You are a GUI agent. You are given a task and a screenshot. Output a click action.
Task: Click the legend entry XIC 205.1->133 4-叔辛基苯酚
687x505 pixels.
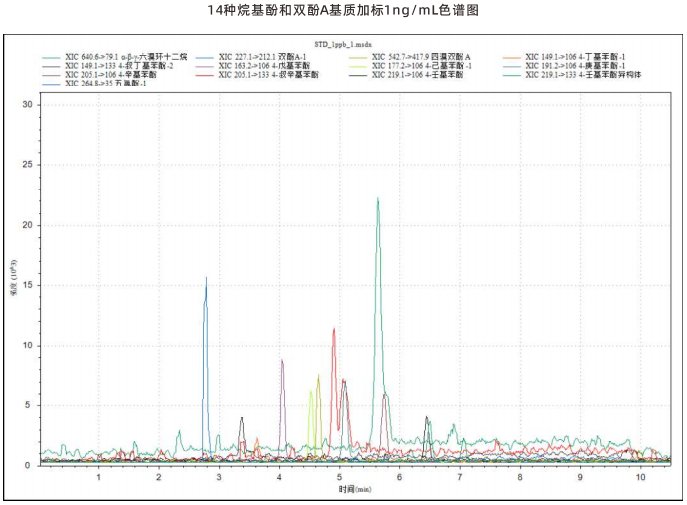coord(257,74)
